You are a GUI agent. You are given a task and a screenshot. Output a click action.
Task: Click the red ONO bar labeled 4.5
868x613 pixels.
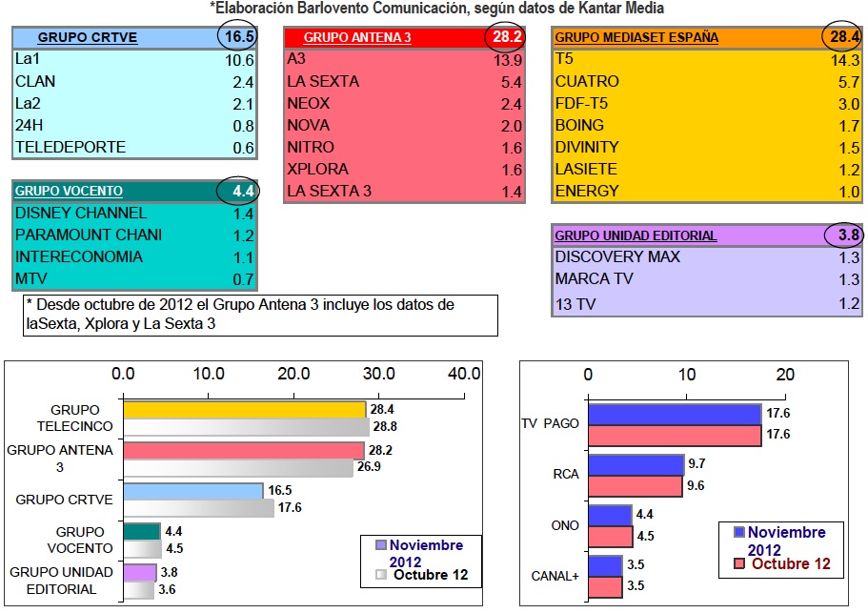click(x=610, y=537)
